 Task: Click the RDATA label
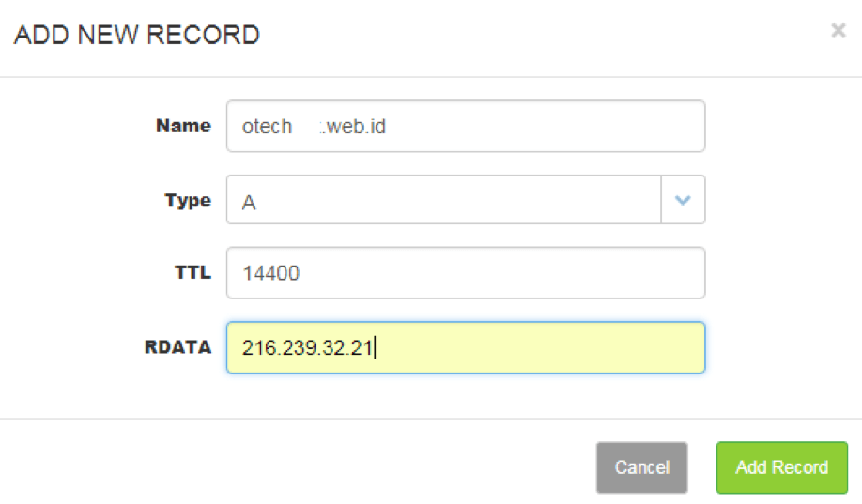click(x=177, y=347)
